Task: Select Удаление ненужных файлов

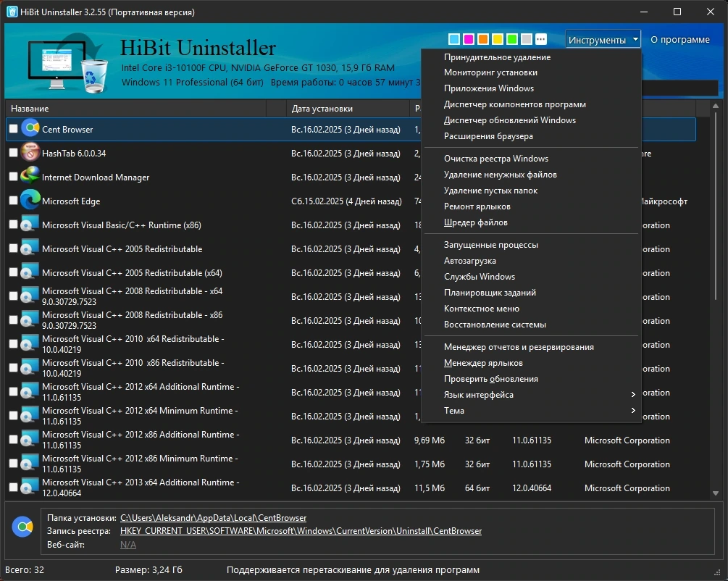Action: [532, 175]
